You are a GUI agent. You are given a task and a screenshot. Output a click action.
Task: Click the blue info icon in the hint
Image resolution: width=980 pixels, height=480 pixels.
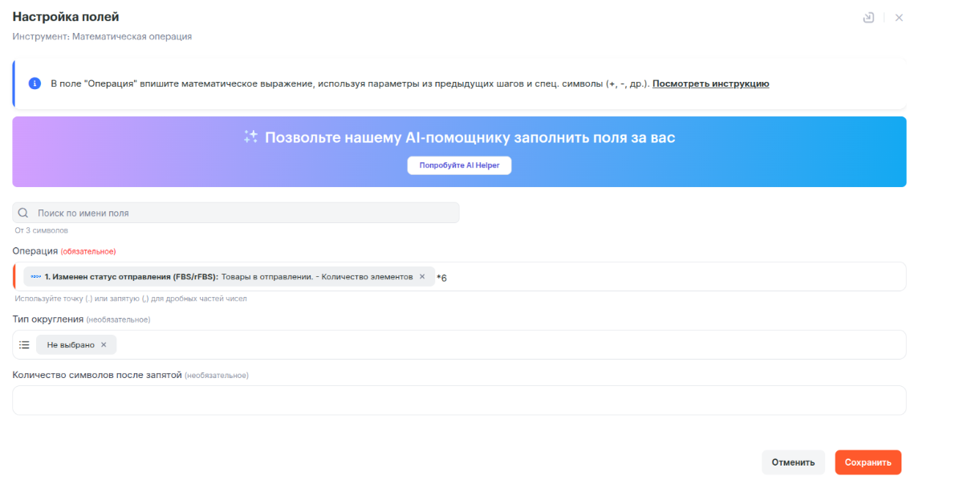tap(35, 83)
